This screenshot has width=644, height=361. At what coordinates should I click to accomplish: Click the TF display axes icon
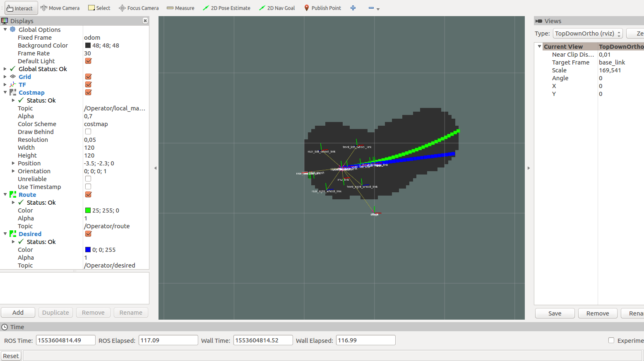(x=13, y=84)
